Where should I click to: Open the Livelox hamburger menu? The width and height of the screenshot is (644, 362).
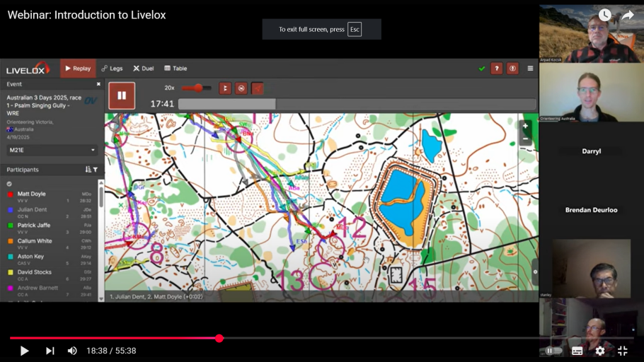pyautogui.click(x=530, y=69)
